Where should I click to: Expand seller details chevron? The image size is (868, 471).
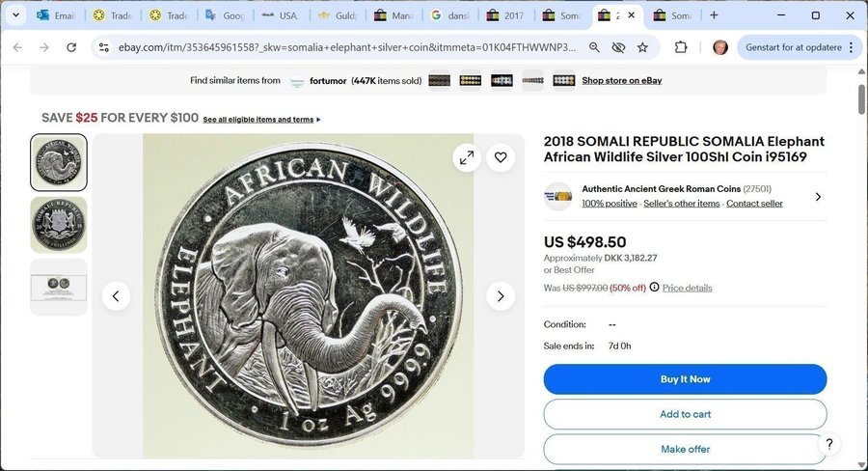[x=818, y=197]
